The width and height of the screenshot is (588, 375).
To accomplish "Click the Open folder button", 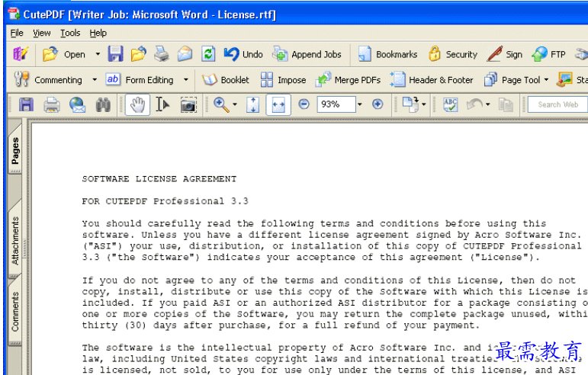I will point(64,54).
